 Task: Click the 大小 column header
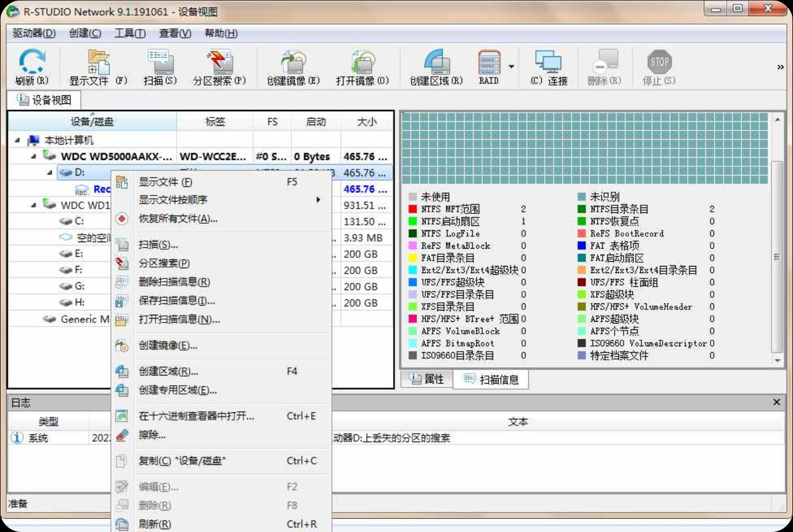(367, 121)
